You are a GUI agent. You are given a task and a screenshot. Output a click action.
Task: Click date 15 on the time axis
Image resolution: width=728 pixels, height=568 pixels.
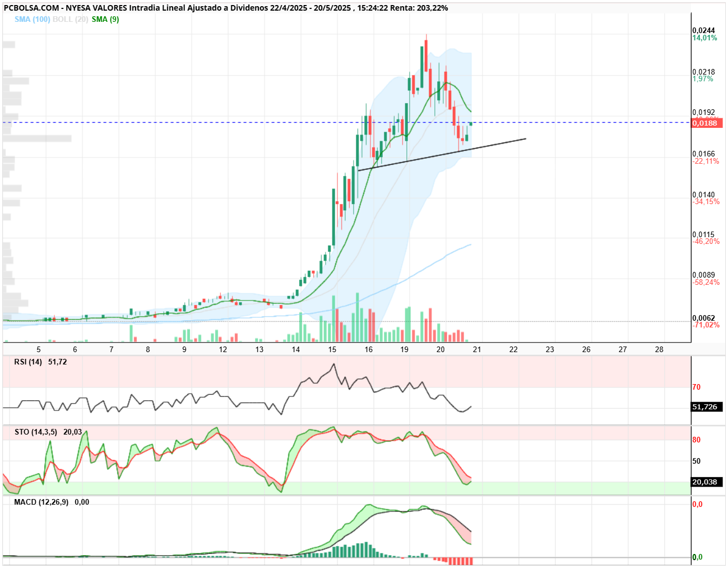(332, 349)
